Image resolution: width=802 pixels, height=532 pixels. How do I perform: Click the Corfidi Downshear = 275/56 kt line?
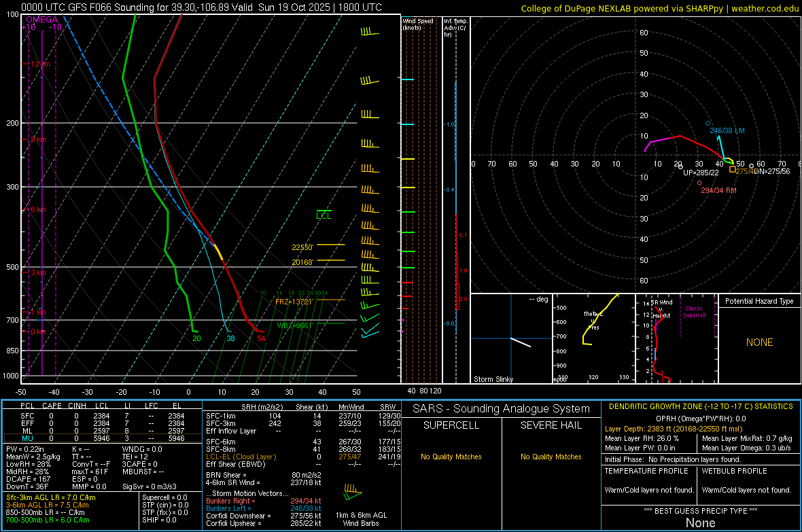[264, 516]
